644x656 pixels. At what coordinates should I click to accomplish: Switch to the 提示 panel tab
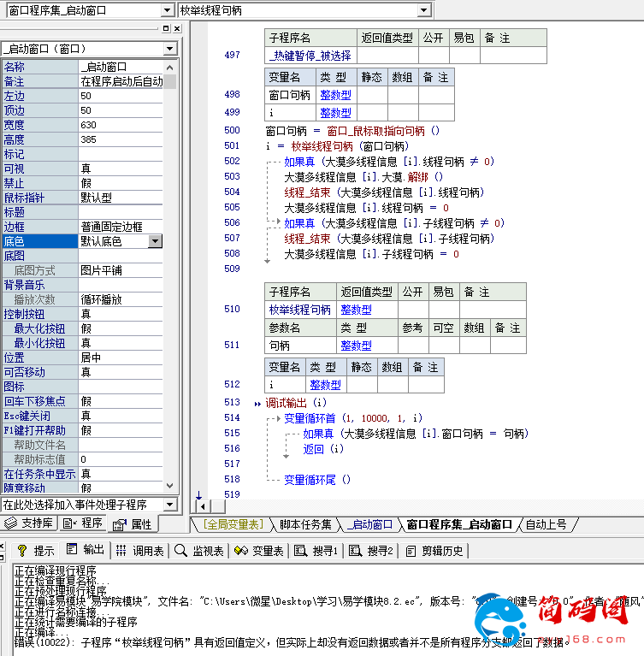click(x=37, y=551)
